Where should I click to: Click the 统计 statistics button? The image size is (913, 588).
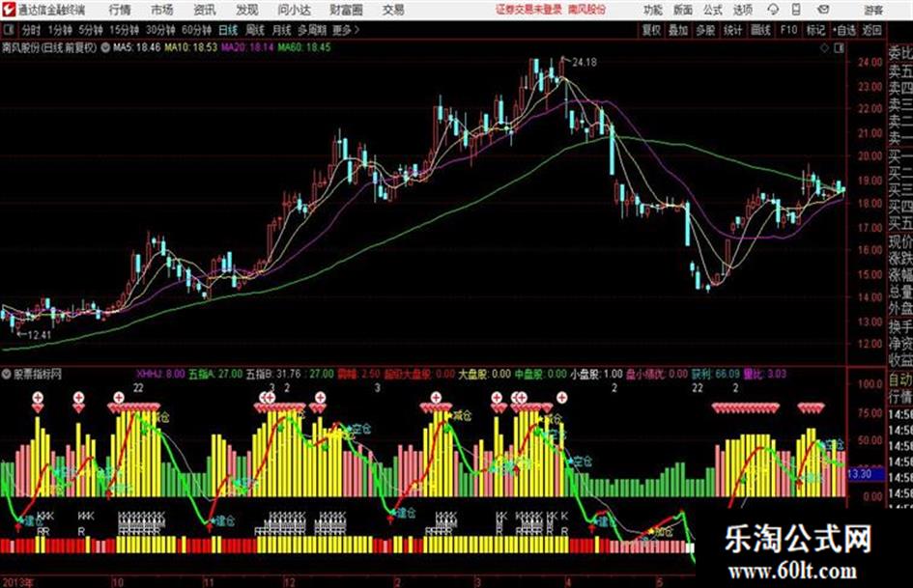732,30
